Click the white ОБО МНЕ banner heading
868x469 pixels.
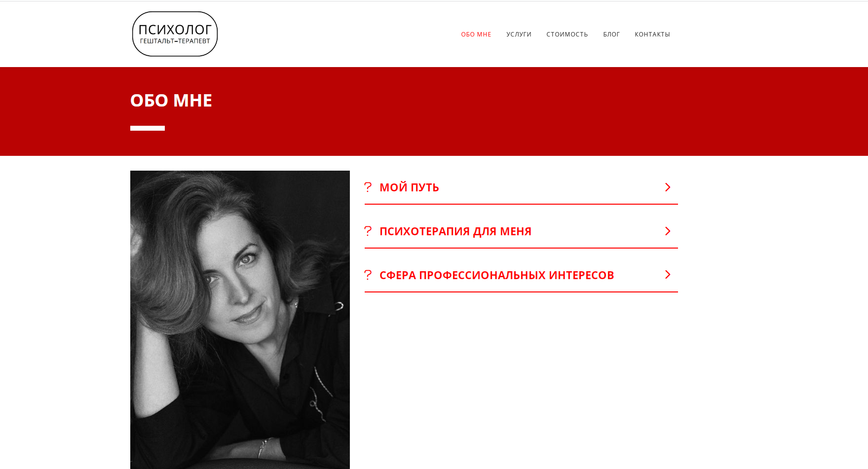pos(171,100)
